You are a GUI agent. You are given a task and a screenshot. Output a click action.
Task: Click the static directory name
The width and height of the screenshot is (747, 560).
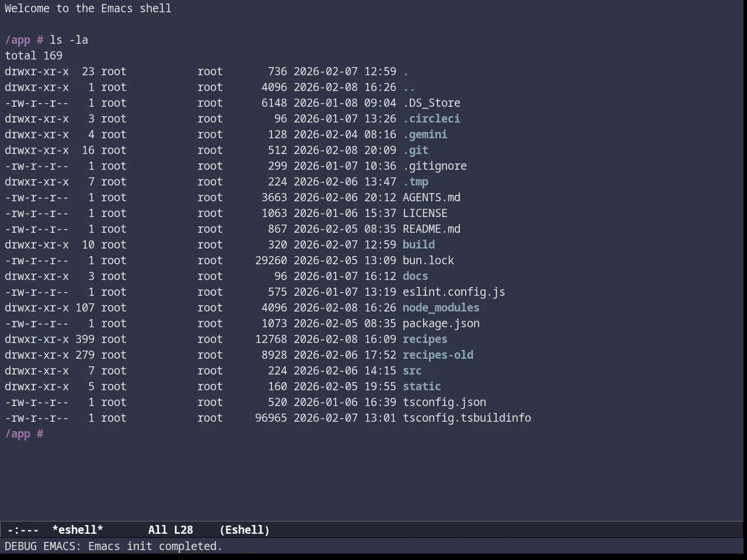pos(422,386)
